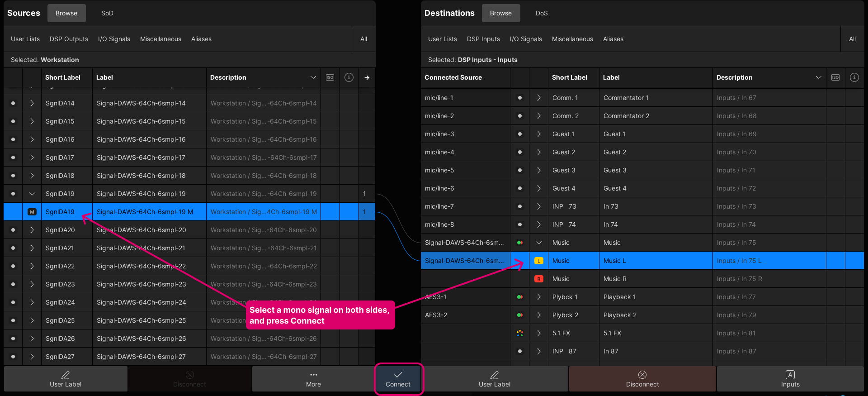Open DSP Inputs in Destinations
This screenshot has height=396, width=868.
483,39
